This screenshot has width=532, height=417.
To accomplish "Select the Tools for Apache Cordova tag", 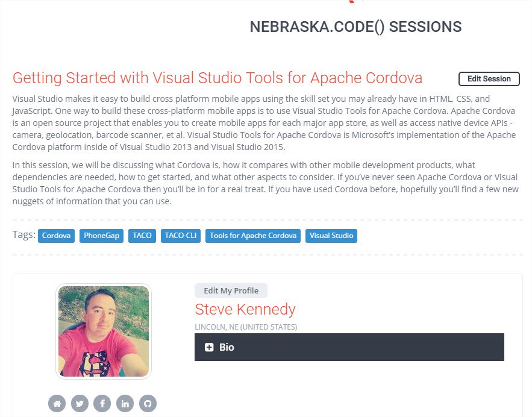I will (x=253, y=236).
